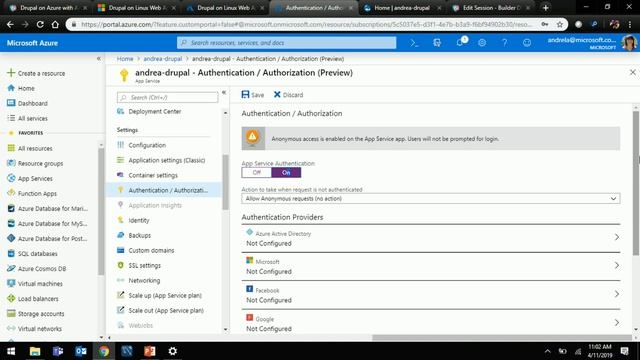Click Home breadcrumb link
This screenshot has height=360, width=640.
click(x=125, y=59)
